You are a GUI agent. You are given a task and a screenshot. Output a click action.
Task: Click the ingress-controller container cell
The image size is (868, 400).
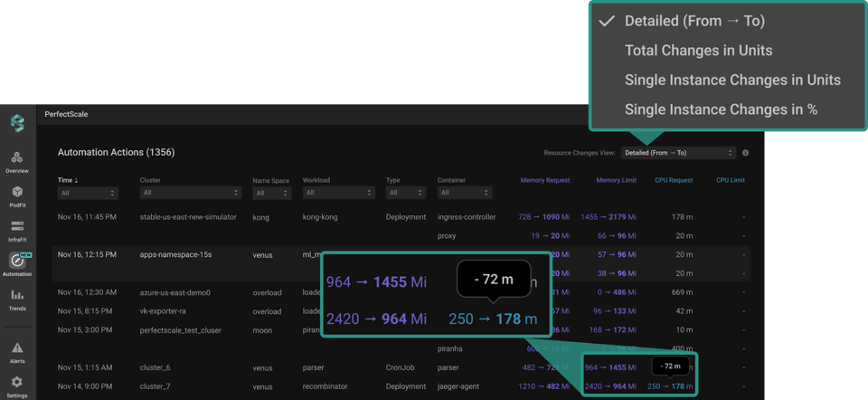point(467,217)
